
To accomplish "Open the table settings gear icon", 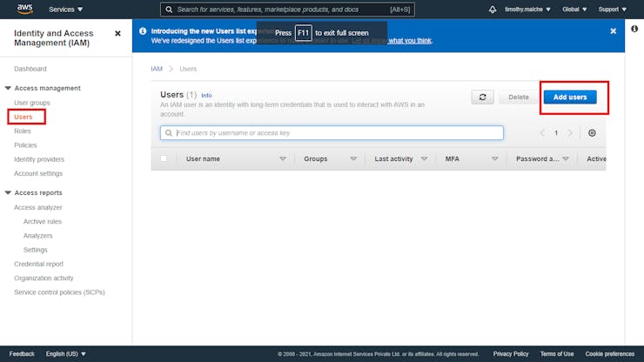I will coord(592,133).
